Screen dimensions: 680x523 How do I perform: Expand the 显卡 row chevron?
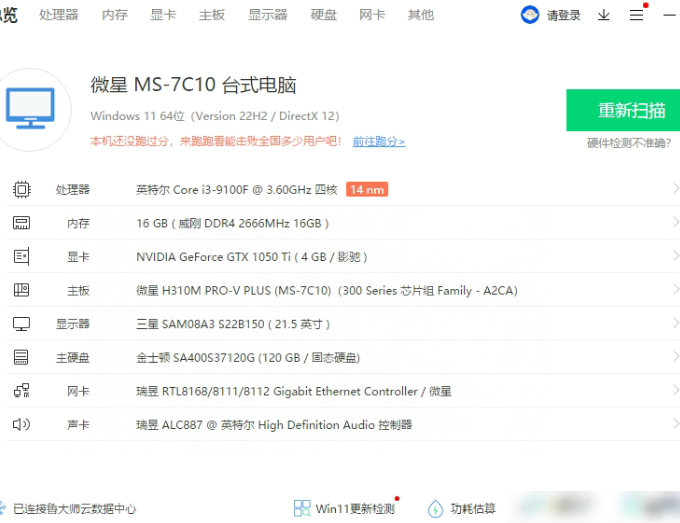pos(676,255)
